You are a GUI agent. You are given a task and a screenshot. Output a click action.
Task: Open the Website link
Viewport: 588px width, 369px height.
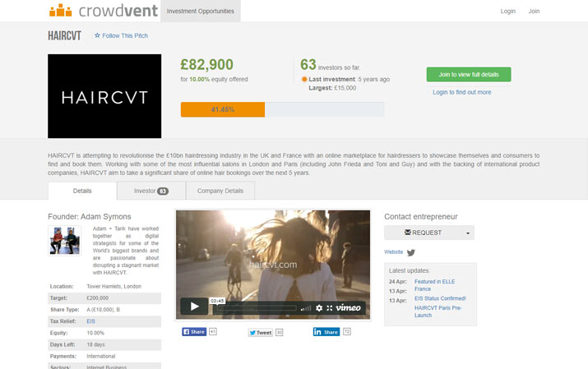393,251
